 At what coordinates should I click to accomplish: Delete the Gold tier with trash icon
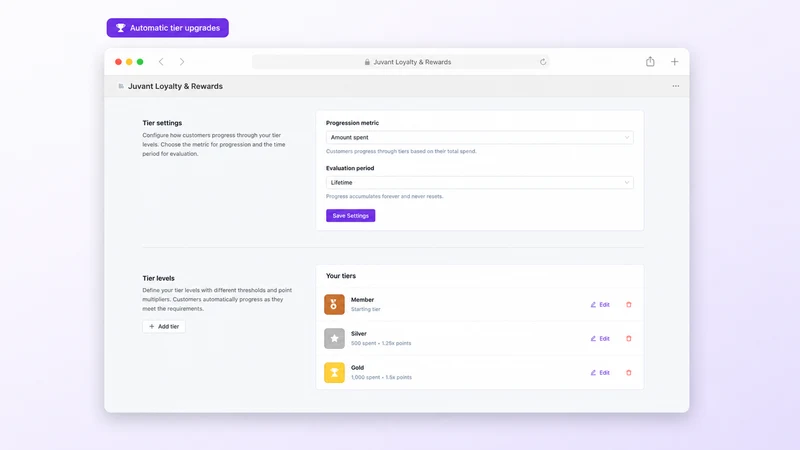pos(629,372)
